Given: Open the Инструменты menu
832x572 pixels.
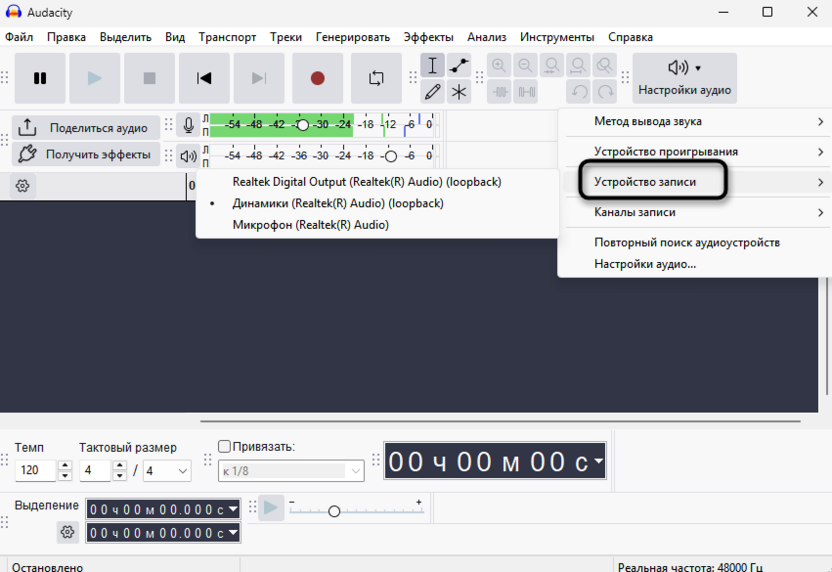Looking at the screenshot, I should pos(557,37).
